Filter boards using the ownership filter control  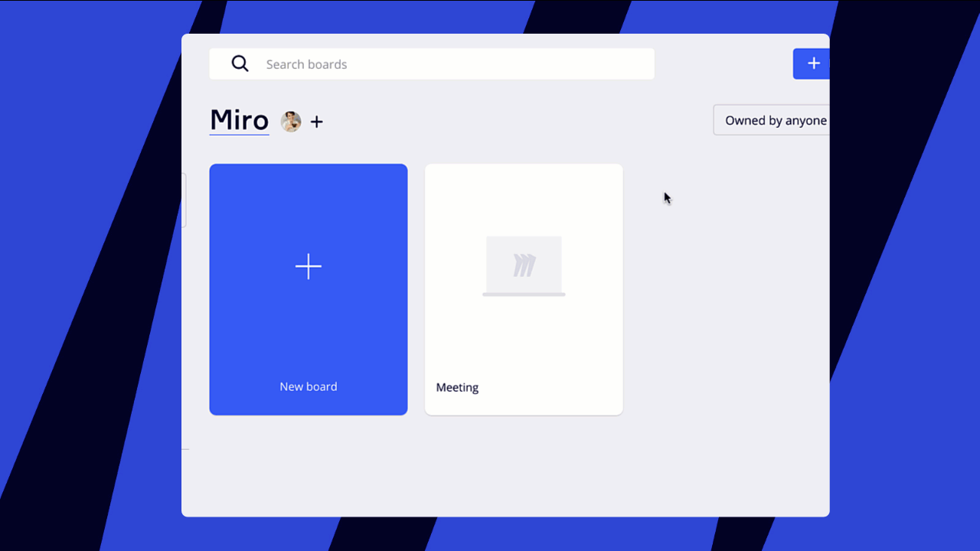tap(775, 120)
